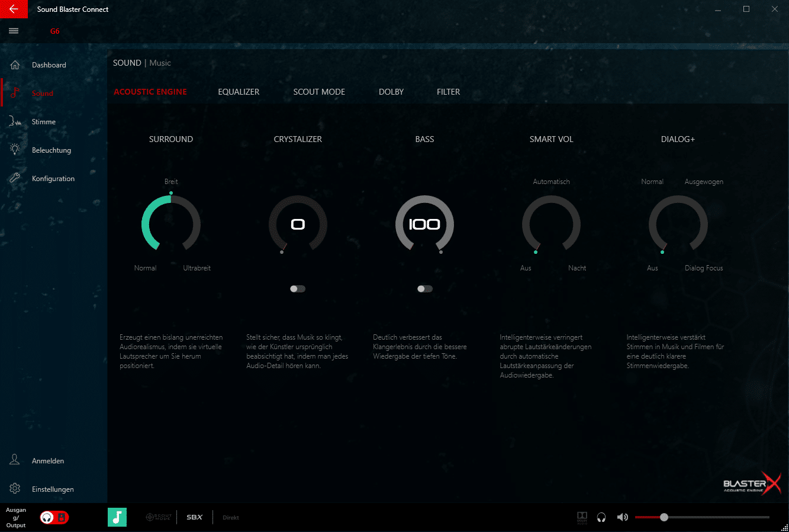Toggle headphone/speaker output switch
The width and height of the screenshot is (789, 532).
pyautogui.click(x=54, y=517)
